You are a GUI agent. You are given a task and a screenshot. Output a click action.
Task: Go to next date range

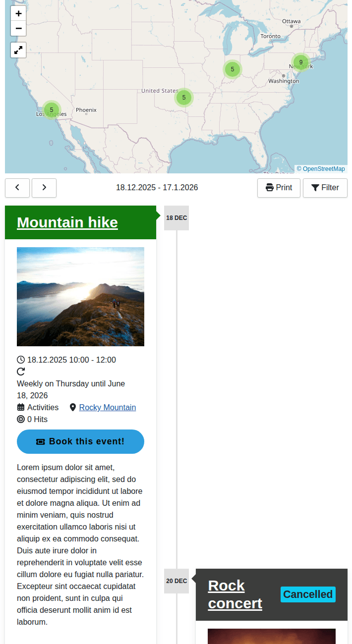44,188
